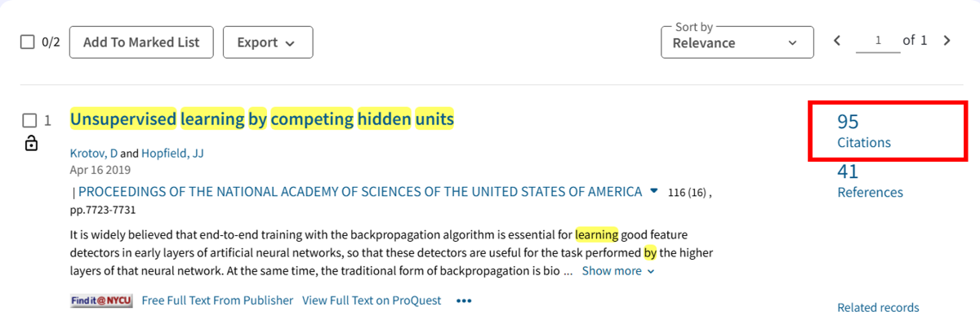Open author Krotov, D profile link
980x334 pixels.
coord(94,154)
